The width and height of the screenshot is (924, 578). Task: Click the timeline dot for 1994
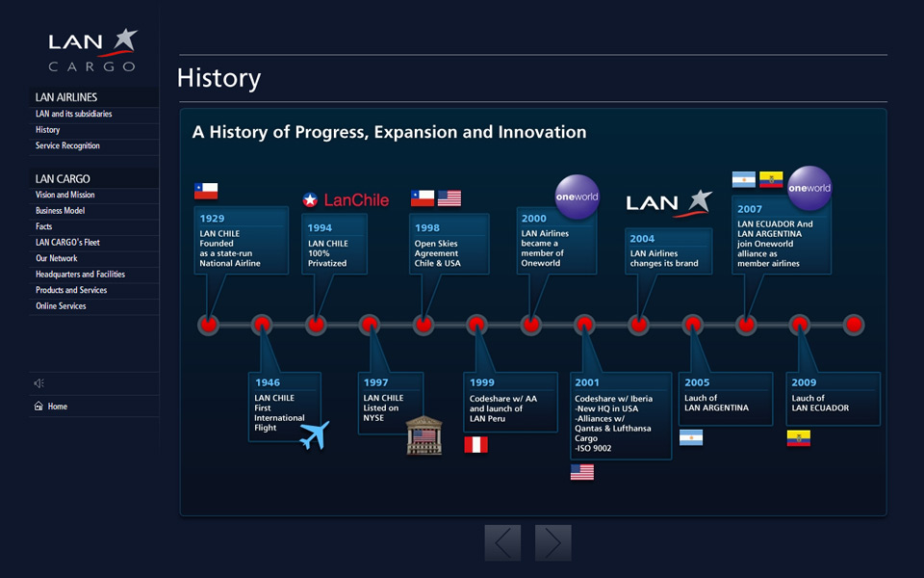click(x=316, y=325)
